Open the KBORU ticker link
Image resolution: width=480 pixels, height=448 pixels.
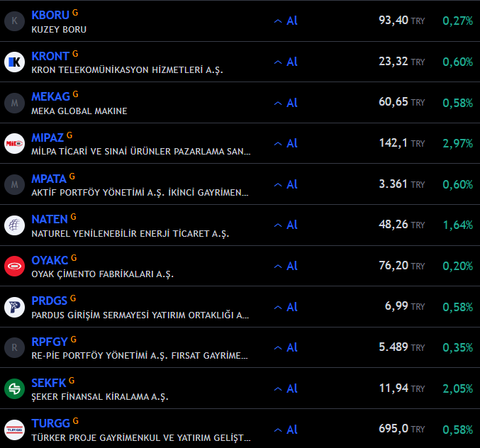click(x=50, y=16)
